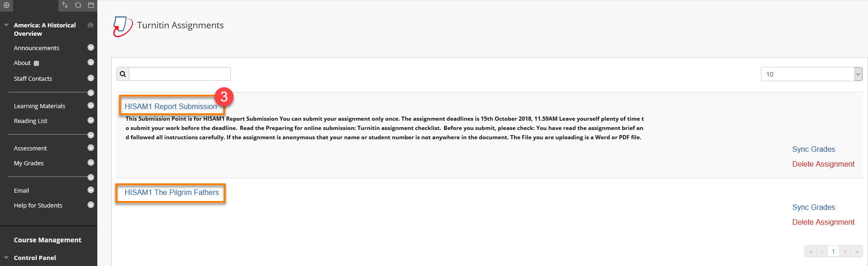Open the HISAM1 Report Submission assignment

click(171, 106)
